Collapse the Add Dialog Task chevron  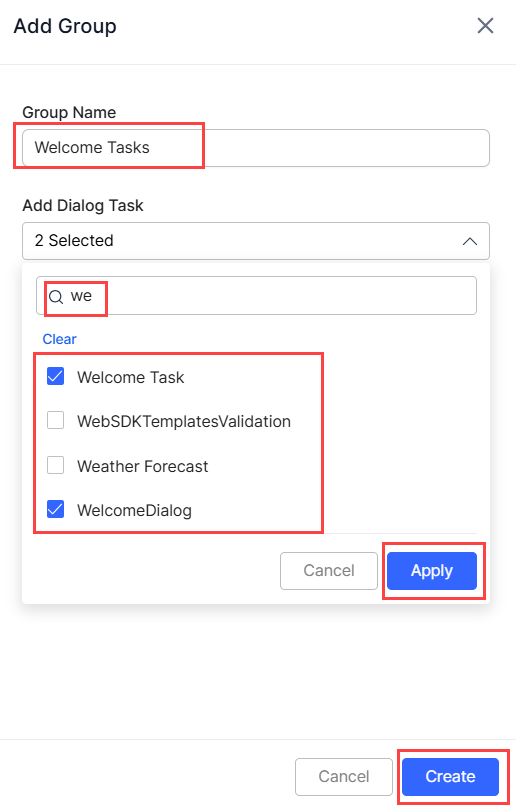(470, 241)
